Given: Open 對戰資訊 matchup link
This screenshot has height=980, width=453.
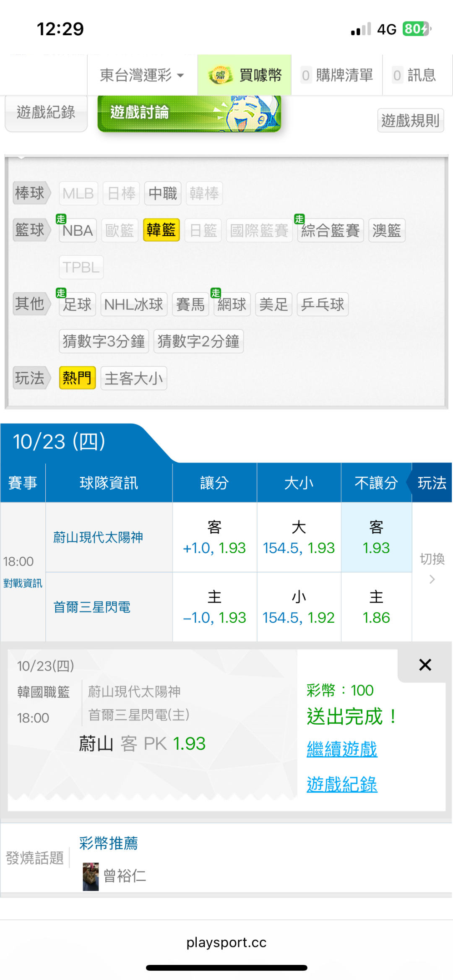Looking at the screenshot, I should tap(23, 583).
